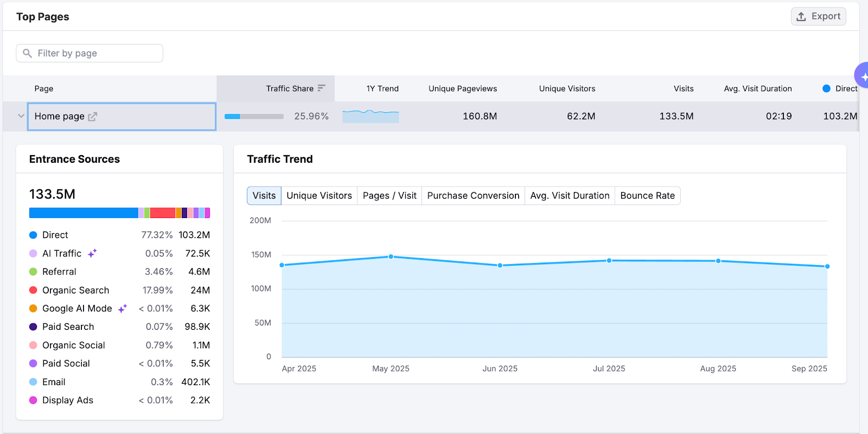Click the AI Traffic sparkle icon
868x434 pixels.
92,253
